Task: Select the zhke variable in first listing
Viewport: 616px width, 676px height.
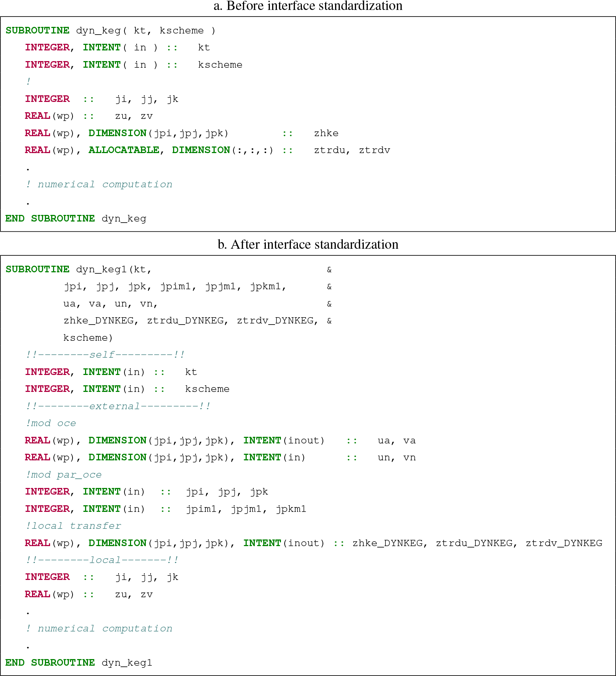Action: 326,133
